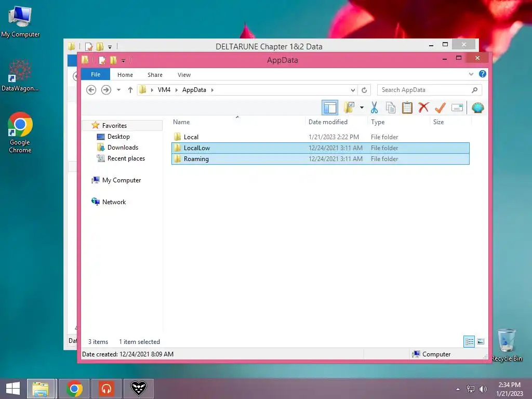This screenshot has width=532, height=399.
Task: Click DELTARUNE window quick access properties icon
Action: (x=88, y=46)
